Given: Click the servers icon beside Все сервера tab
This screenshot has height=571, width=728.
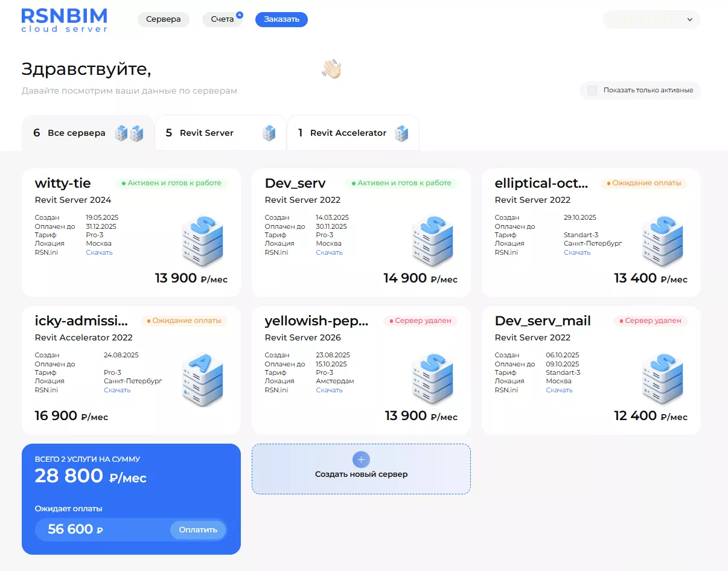Looking at the screenshot, I should coord(129,132).
